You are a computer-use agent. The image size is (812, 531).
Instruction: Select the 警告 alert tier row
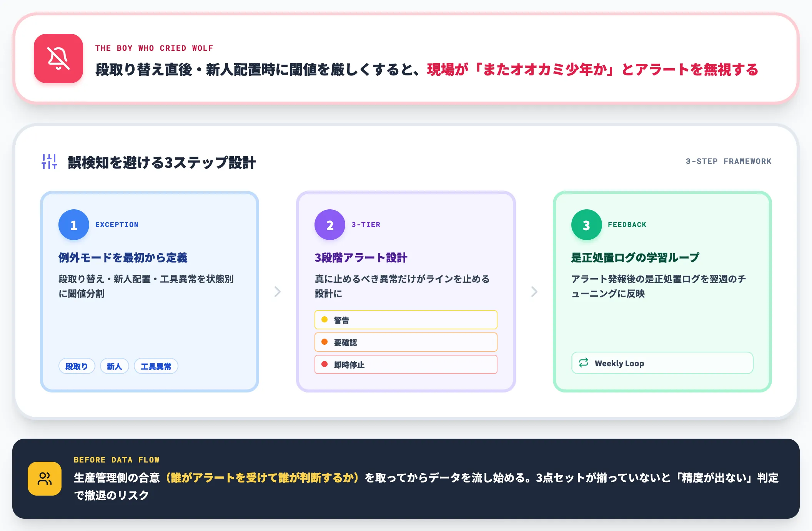pyautogui.click(x=406, y=320)
